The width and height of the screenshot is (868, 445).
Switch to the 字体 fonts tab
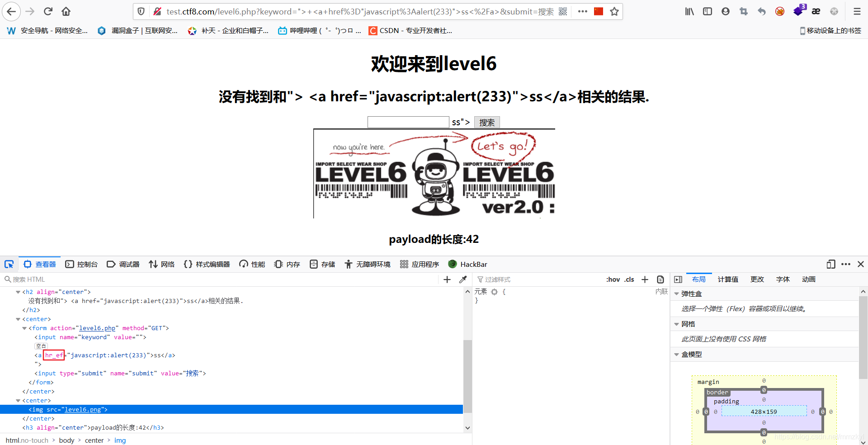(x=783, y=279)
